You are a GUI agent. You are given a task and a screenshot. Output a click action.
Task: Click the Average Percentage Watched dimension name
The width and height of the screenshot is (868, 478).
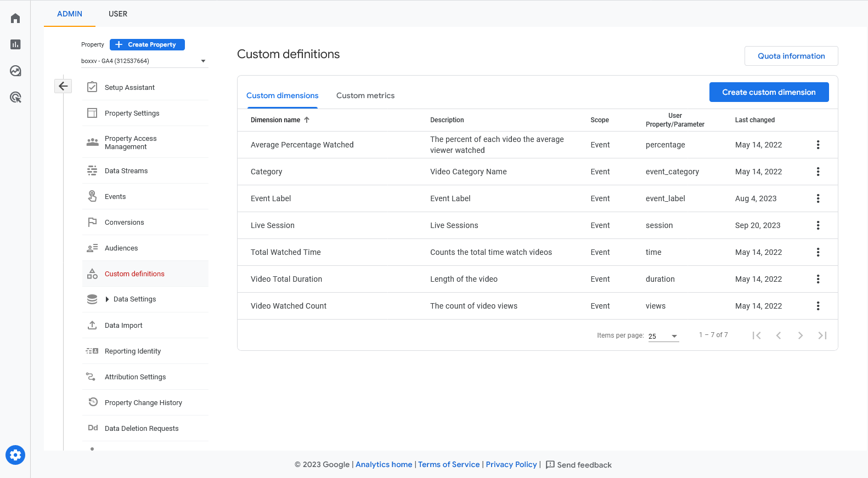[302, 145]
